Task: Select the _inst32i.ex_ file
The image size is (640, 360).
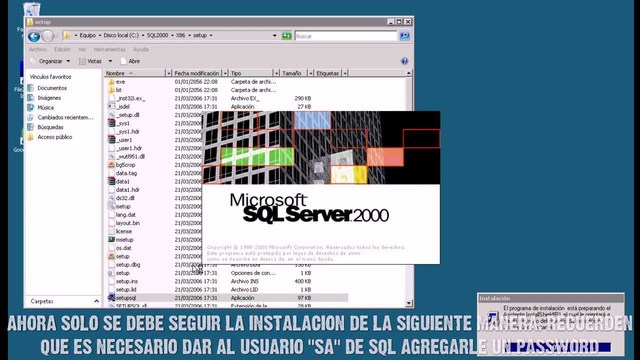Action: click(130, 98)
